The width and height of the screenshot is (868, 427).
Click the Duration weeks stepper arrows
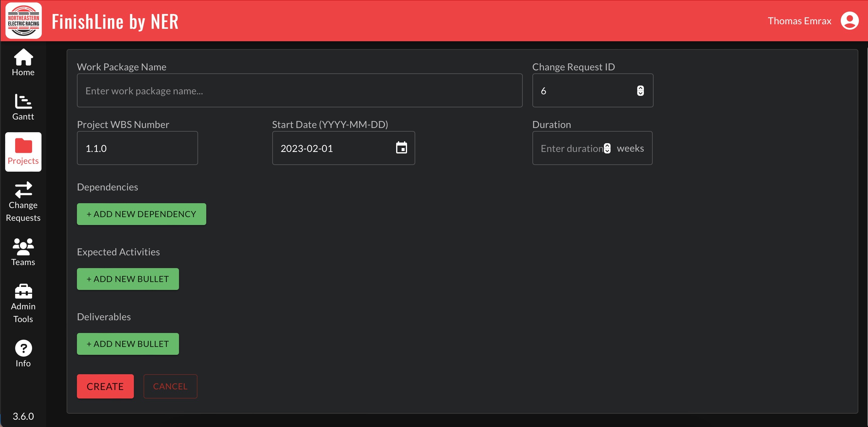(607, 148)
